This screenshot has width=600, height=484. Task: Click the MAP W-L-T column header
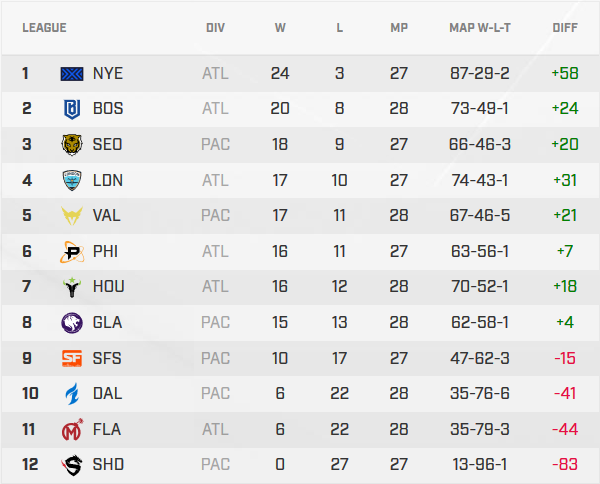coord(480,28)
